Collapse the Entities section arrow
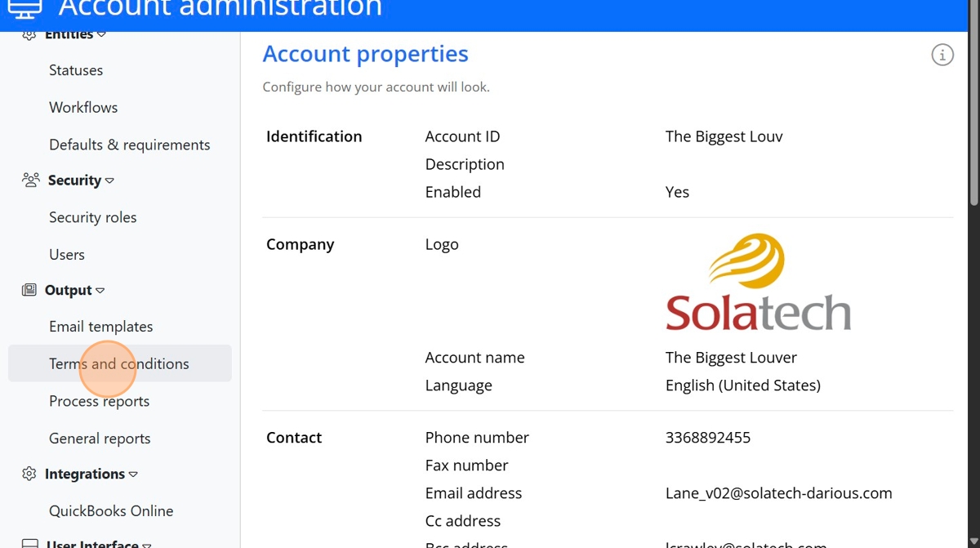Screen dimensions: 980x548 pos(101,34)
